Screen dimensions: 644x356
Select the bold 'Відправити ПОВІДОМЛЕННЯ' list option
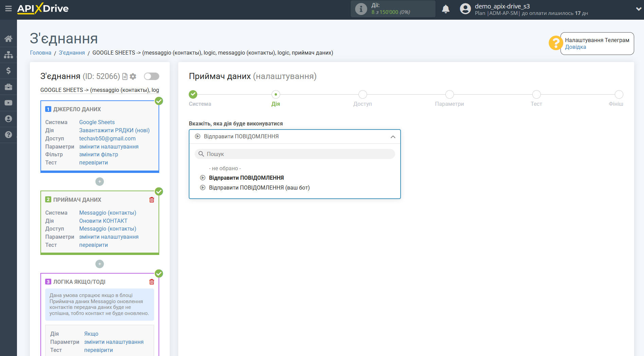click(246, 178)
